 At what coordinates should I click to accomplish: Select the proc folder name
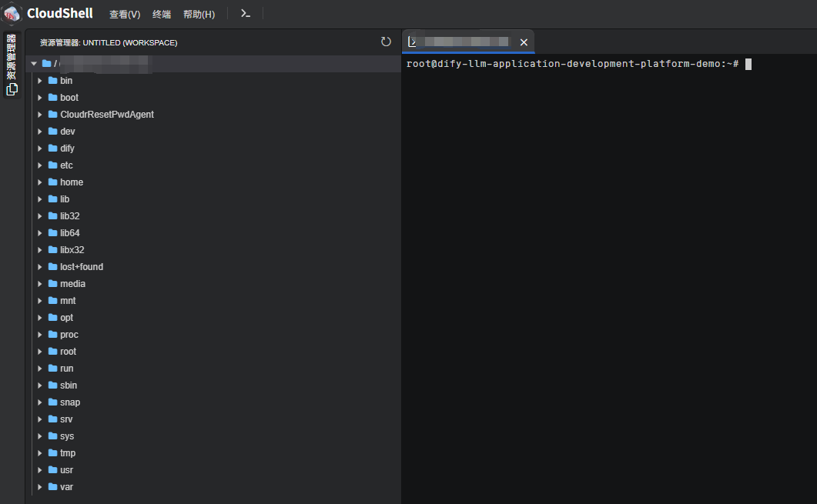[x=69, y=335]
